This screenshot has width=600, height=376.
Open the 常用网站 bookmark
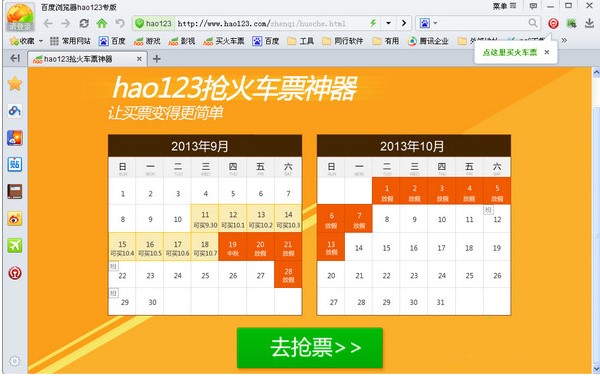click(x=70, y=41)
